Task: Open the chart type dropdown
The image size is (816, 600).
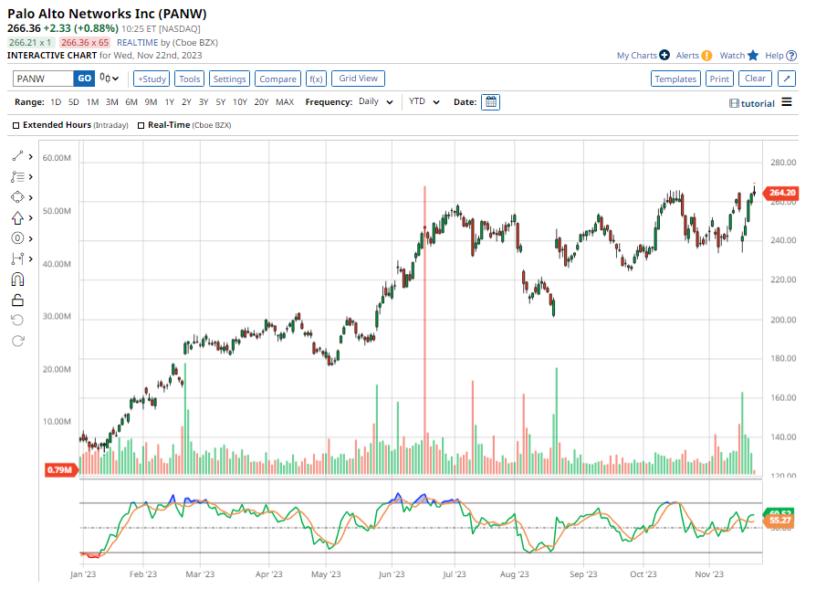Action: (109, 79)
